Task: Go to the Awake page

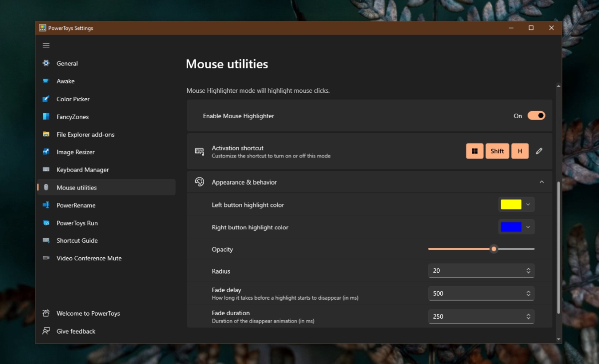Action: 106,81
